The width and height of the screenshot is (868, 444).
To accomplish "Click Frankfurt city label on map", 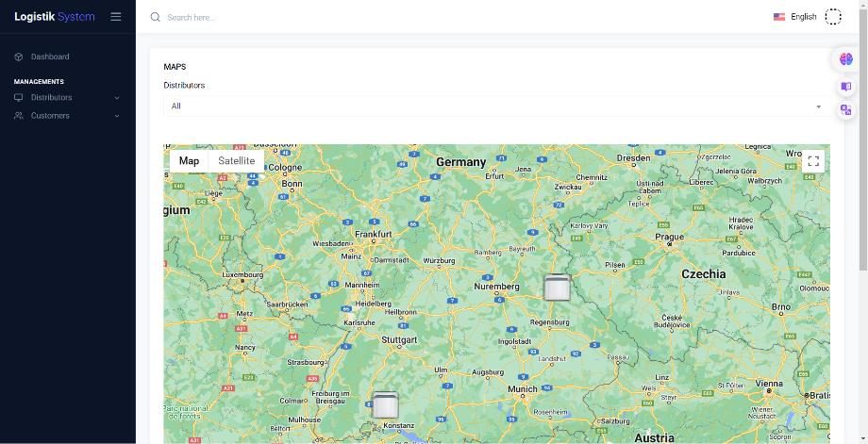I will 373,234.
